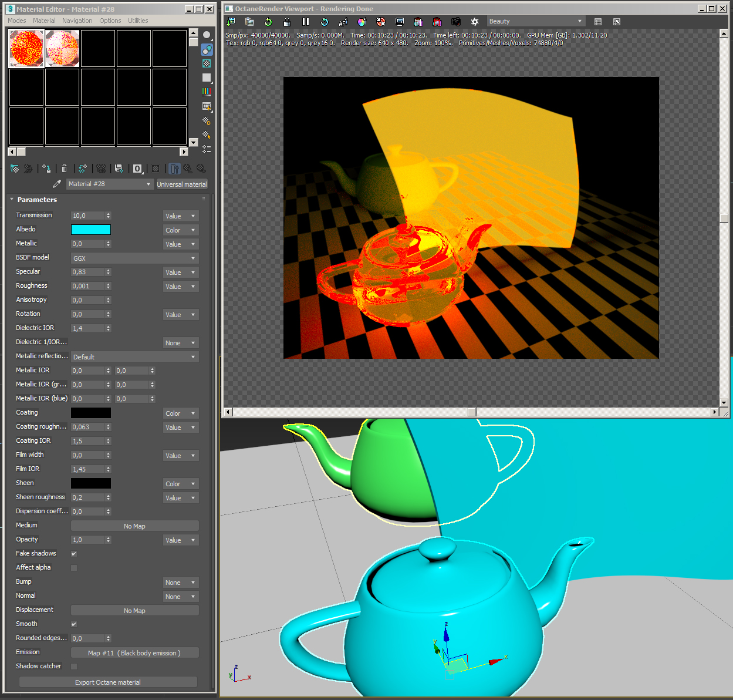The height and width of the screenshot is (700, 733).
Task: Click Video Color Check icon
Action: pyautogui.click(x=207, y=92)
